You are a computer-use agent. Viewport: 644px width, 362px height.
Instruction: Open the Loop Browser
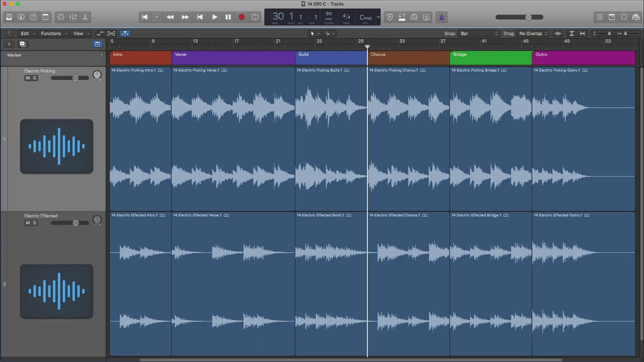click(x=624, y=17)
